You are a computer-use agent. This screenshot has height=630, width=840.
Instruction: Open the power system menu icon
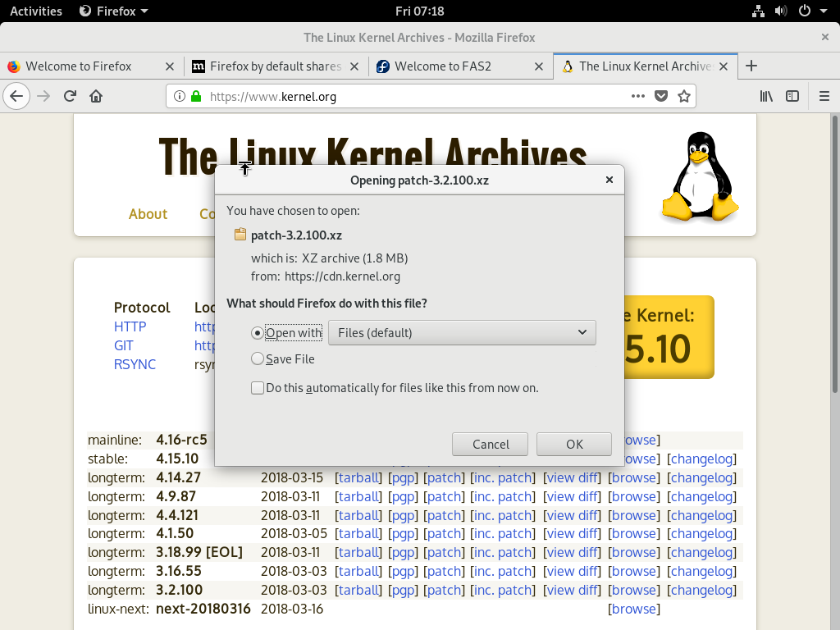click(804, 11)
